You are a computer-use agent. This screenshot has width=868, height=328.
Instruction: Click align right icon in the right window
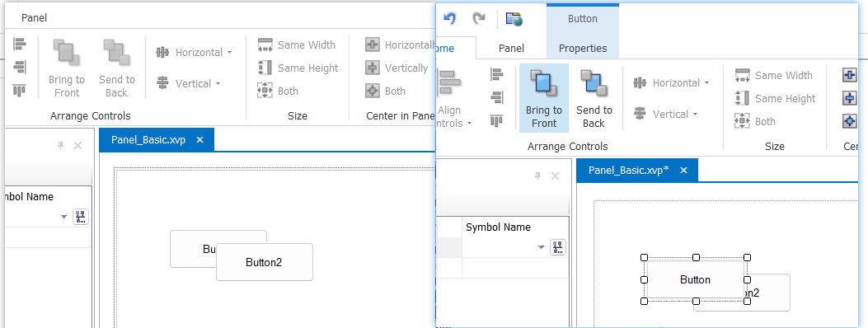point(497,98)
